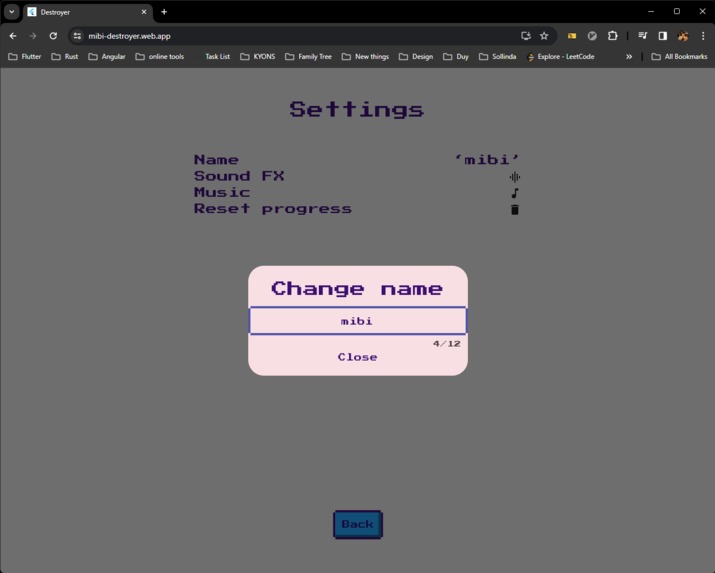The width and height of the screenshot is (715, 573).
Task: Open the media control icon
Action: 642,36
